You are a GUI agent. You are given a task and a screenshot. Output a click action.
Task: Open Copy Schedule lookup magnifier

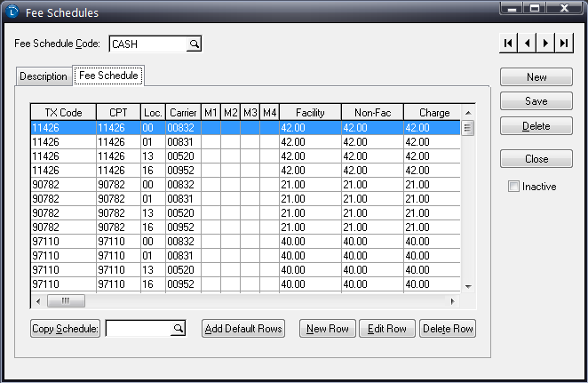179,329
